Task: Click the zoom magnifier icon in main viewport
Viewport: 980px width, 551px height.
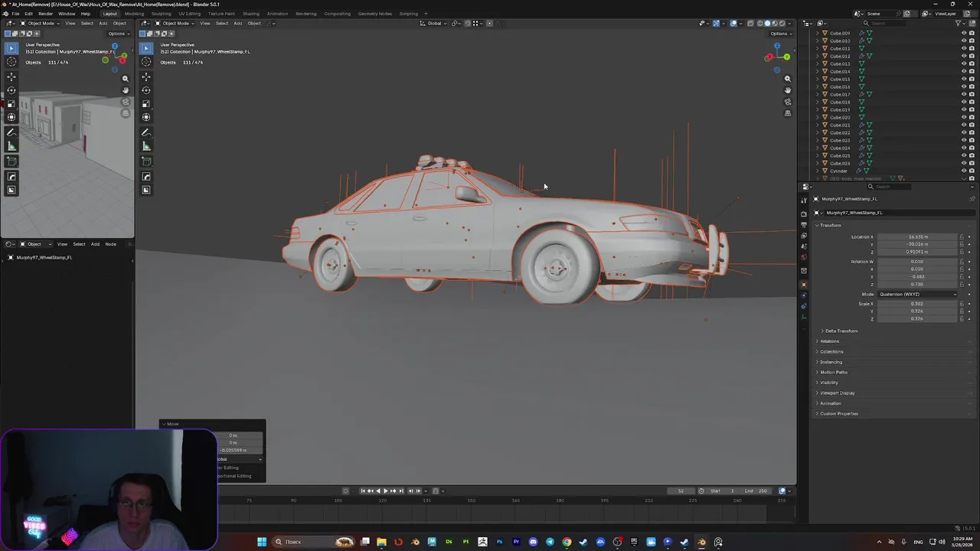Action: tap(787, 78)
